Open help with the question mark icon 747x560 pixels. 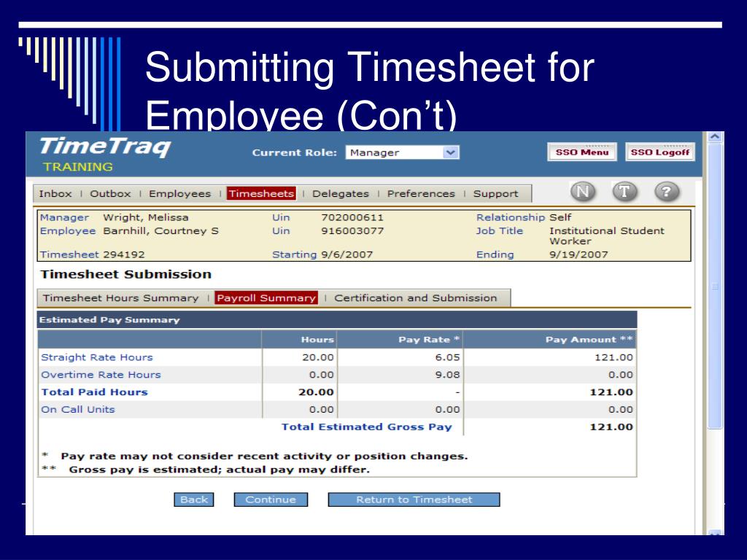667,192
